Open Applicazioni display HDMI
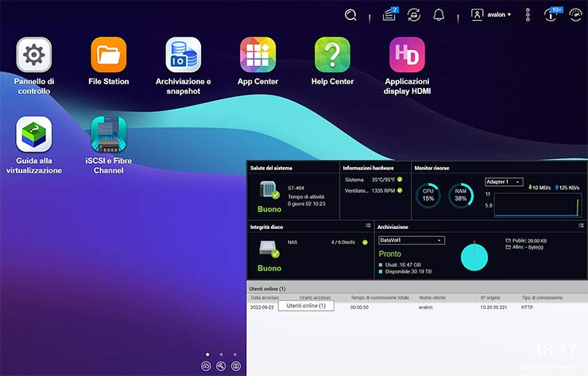Viewport: 588px width, 376px height. [407, 56]
